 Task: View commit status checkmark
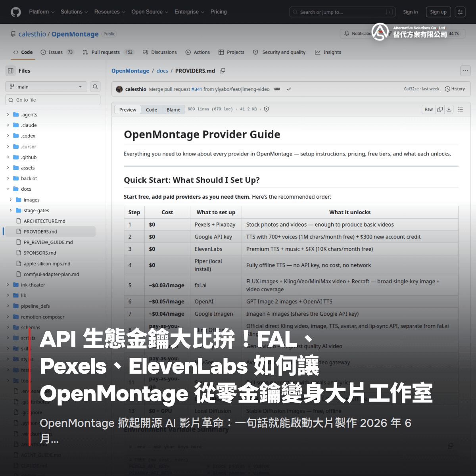coord(289,89)
